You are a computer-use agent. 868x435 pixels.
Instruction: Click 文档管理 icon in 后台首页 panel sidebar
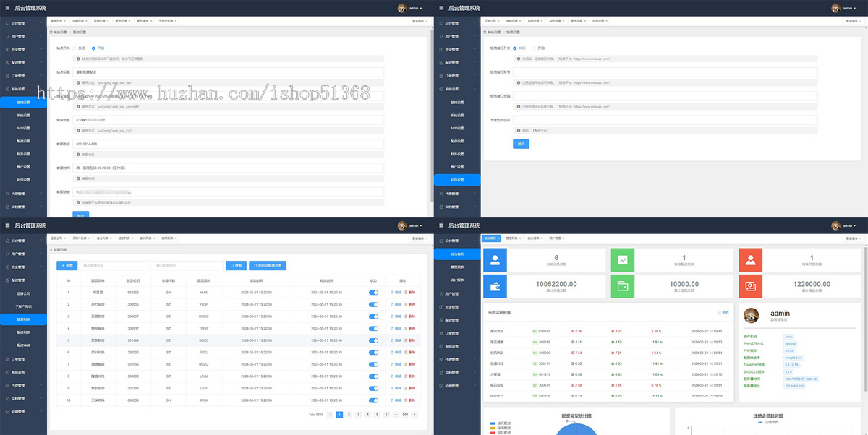[441, 373]
